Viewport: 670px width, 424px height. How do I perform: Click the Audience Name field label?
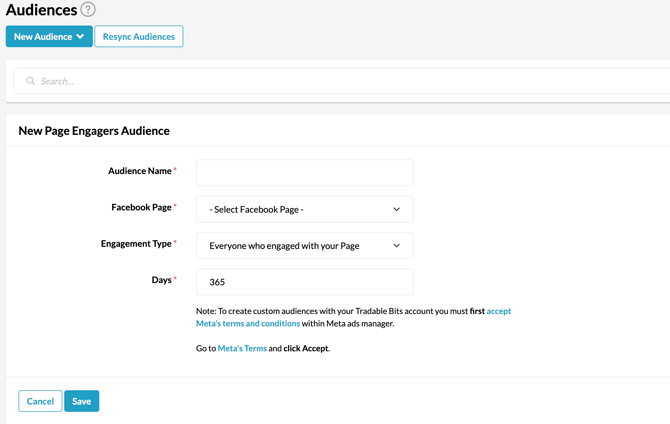[140, 171]
